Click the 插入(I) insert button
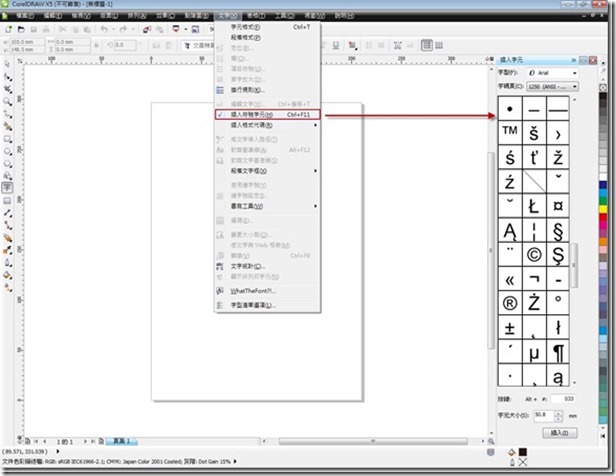The width and height of the screenshot is (616, 476). pyautogui.click(x=560, y=433)
